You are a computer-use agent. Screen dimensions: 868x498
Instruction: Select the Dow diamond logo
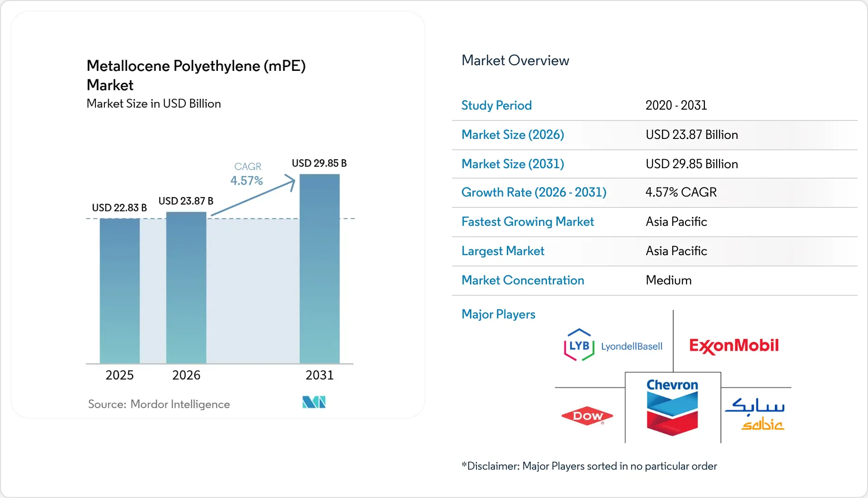tap(587, 416)
